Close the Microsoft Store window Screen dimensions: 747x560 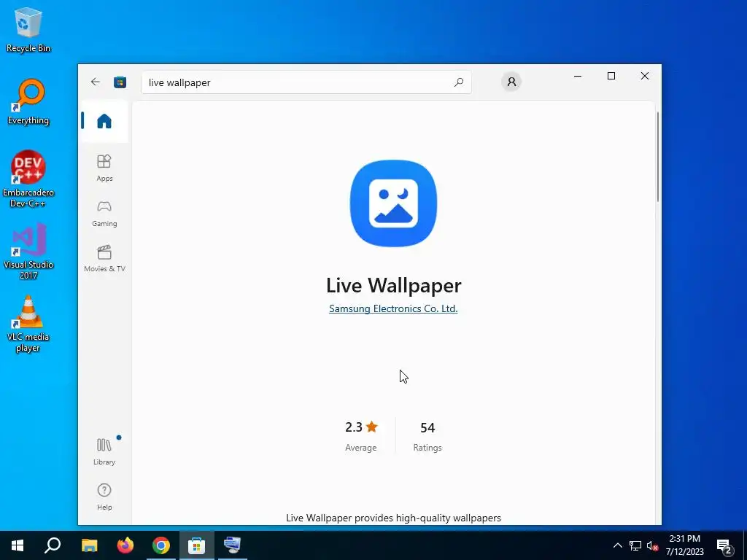[645, 76]
